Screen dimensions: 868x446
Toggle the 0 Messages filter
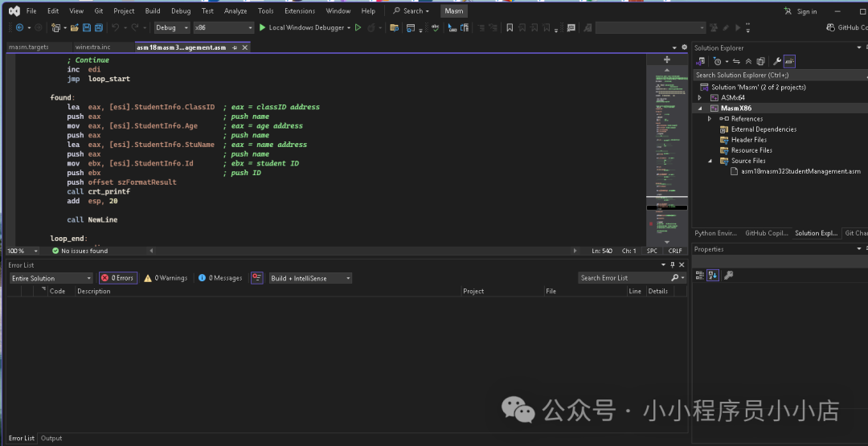(x=220, y=278)
